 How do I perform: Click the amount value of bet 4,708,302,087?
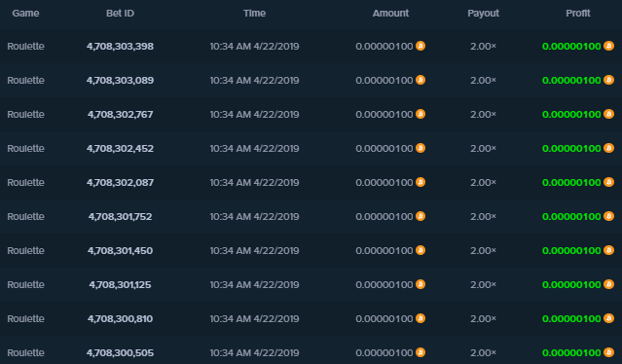pyautogui.click(x=384, y=183)
